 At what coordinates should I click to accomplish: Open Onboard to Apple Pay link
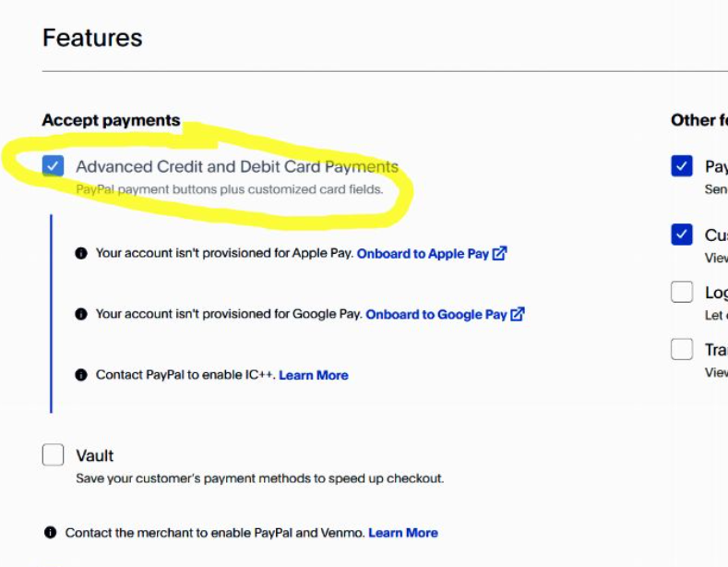423,254
